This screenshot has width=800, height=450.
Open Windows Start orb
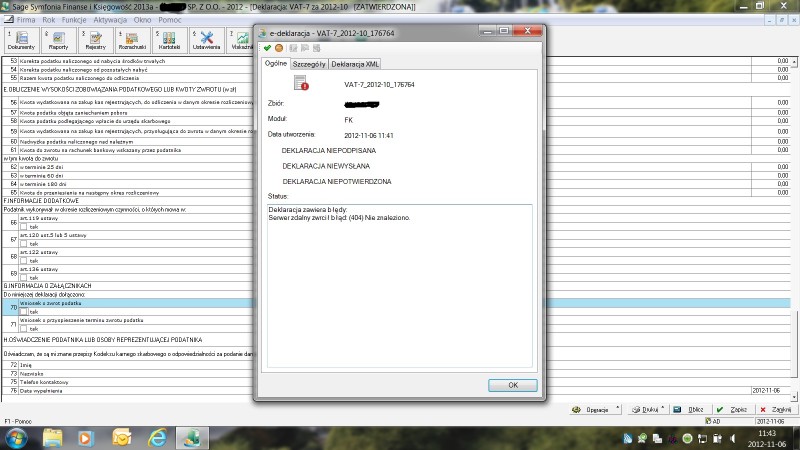16,438
